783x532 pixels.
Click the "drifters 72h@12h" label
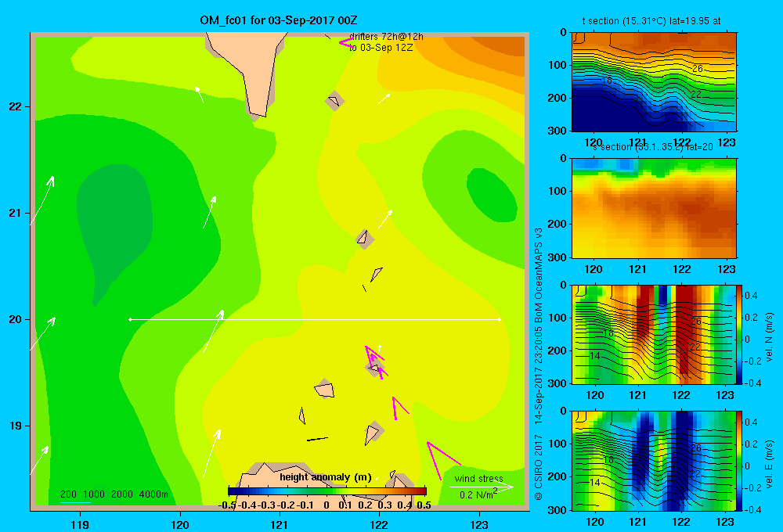386,37
